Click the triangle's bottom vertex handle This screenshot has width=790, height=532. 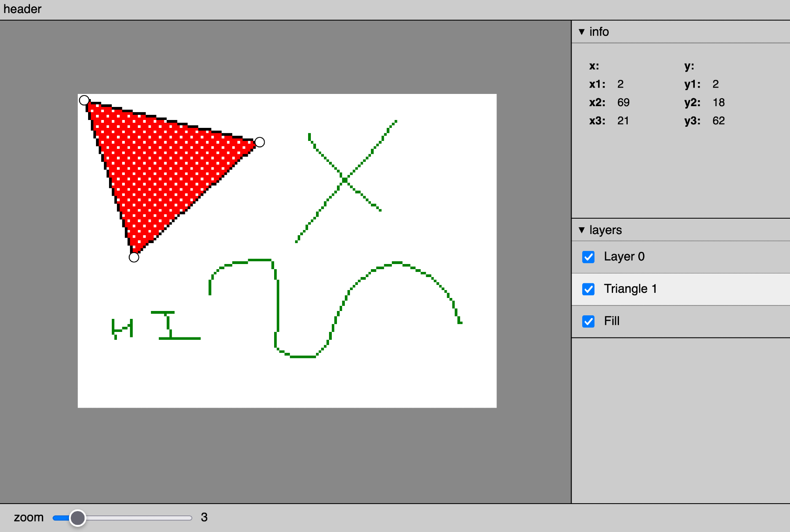[134, 257]
